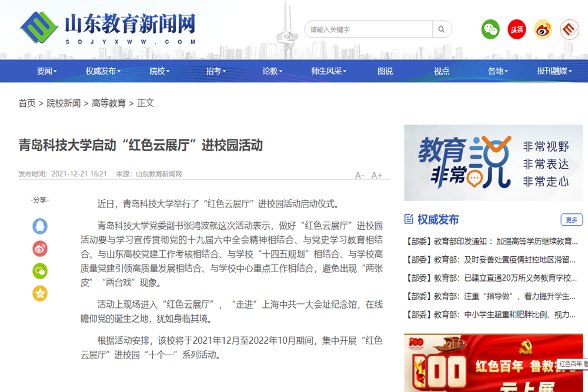Go to the 视点 nav section
This screenshot has height=392, width=588.
click(442, 71)
